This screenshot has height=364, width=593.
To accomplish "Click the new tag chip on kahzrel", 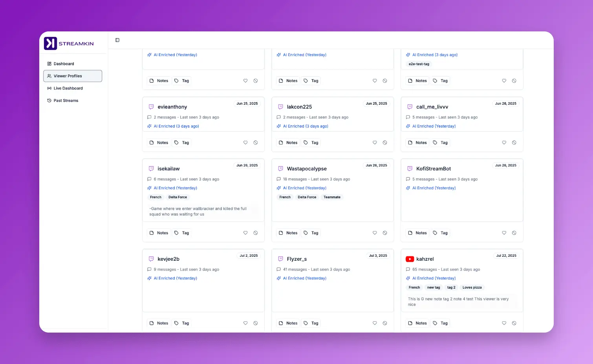I will [x=434, y=287].
